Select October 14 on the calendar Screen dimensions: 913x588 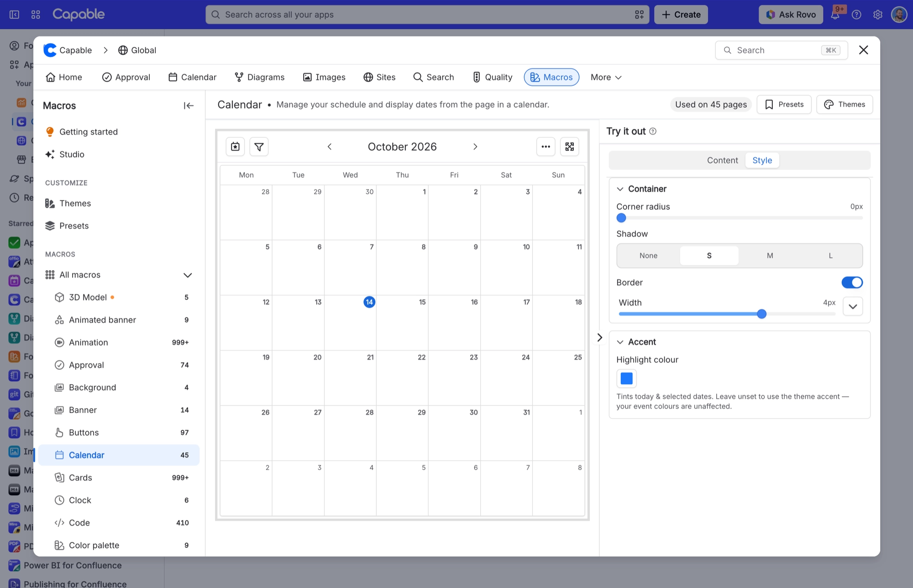pyautogui.click(x=369, y=302)
